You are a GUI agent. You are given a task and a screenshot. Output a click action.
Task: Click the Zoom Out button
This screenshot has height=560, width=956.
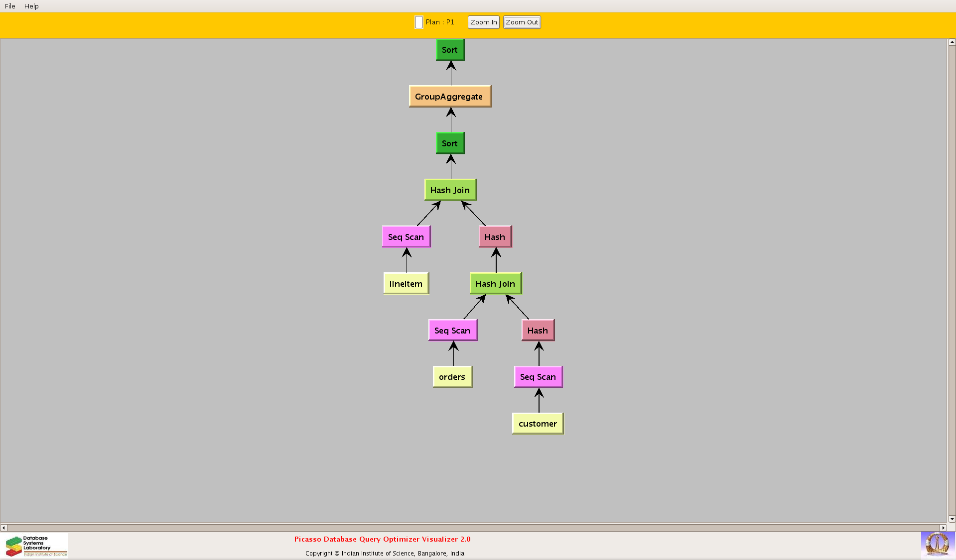point(522,22)
